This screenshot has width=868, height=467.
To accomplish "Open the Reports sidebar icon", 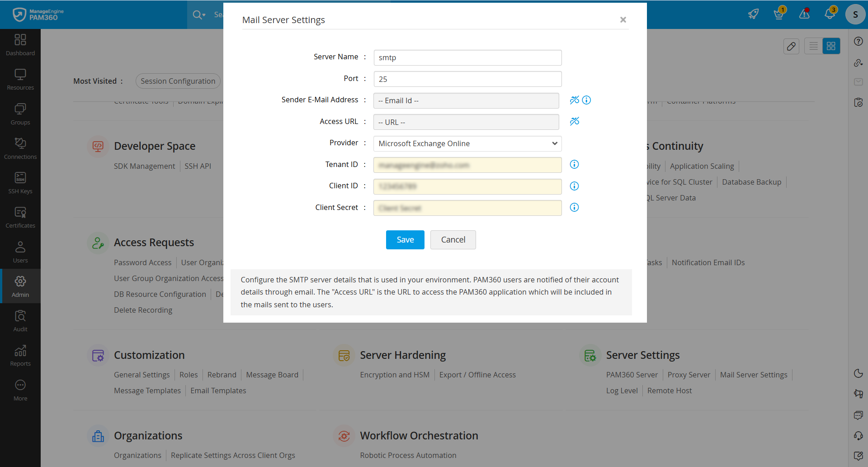I will pos(20,355).
